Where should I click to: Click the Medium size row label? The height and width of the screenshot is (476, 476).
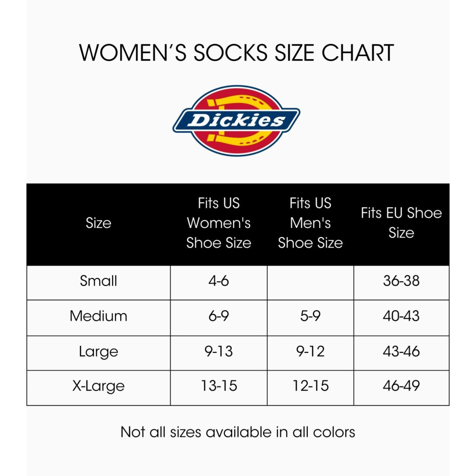pos(99,316)
